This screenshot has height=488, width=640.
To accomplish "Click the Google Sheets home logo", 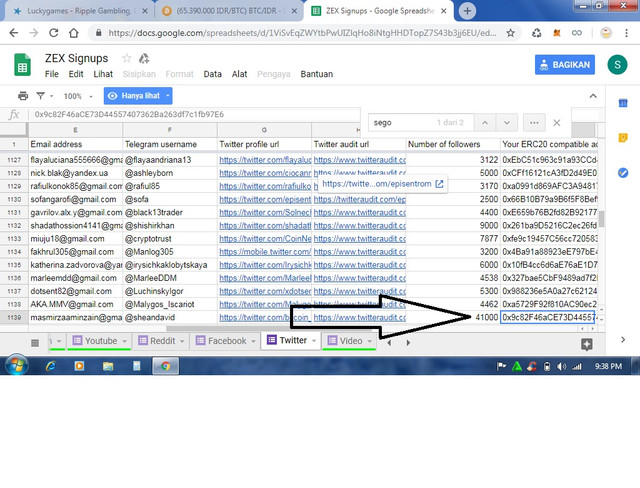I will [22, 65].
